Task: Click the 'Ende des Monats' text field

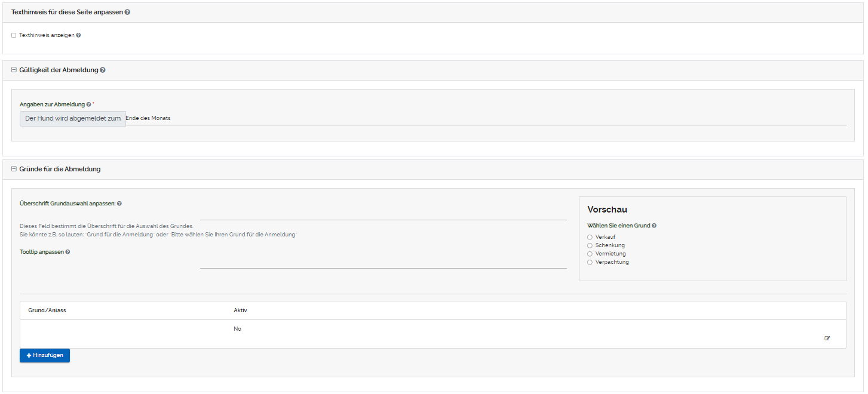Action: tap(484, 118)
